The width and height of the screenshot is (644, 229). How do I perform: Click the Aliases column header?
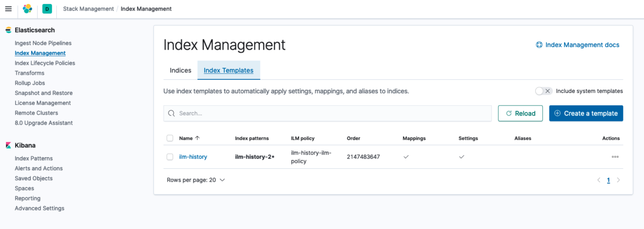point(523,138)
